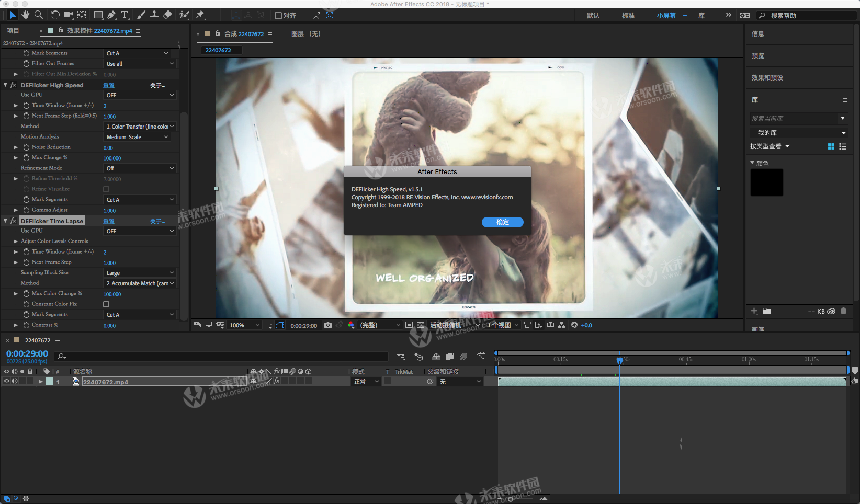Click timeline current time 0:00:29:00
The height and width of the screenshot is (504, 860).
coord(27,354)
